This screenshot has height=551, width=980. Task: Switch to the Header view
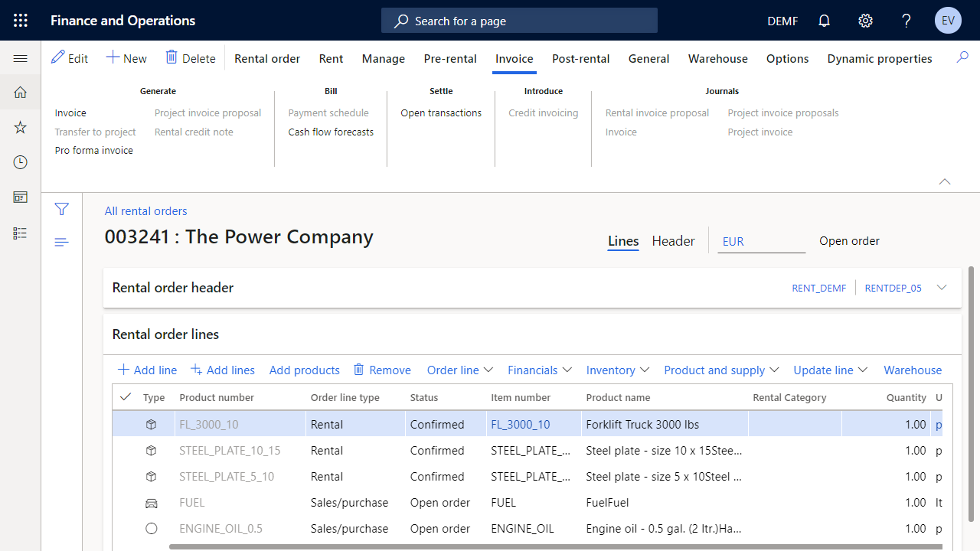(674, 241)
